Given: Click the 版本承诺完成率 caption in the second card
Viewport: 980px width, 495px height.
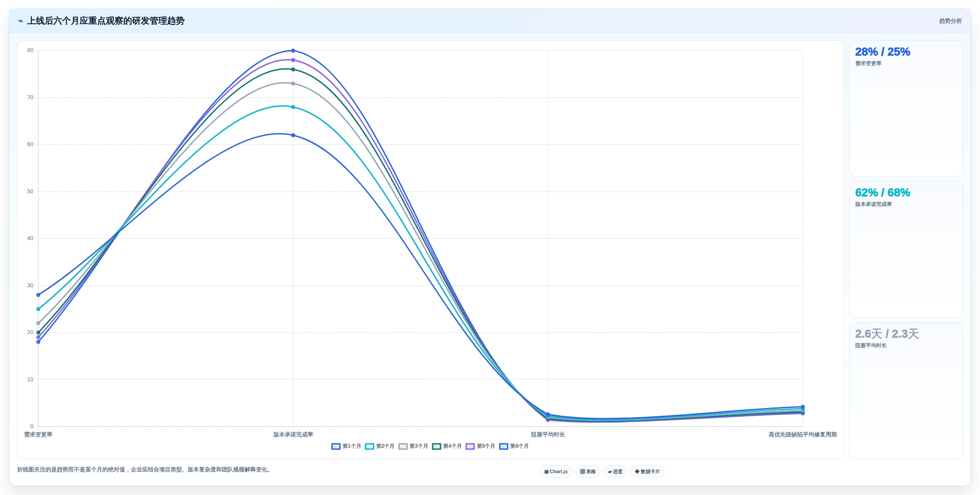Looking at the screenshot, I should coord(873,205).
